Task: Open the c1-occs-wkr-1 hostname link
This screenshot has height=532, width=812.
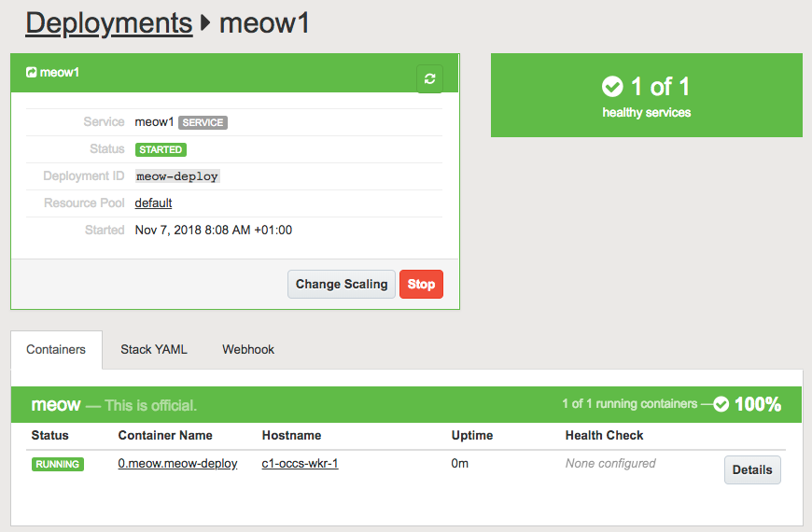Action: [x=300, y=463]
